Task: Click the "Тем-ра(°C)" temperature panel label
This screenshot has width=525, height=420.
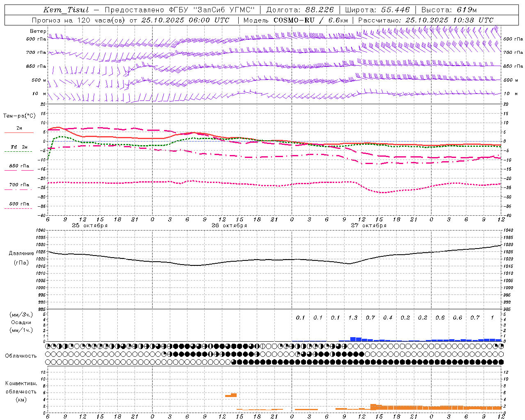Action: 19,116
